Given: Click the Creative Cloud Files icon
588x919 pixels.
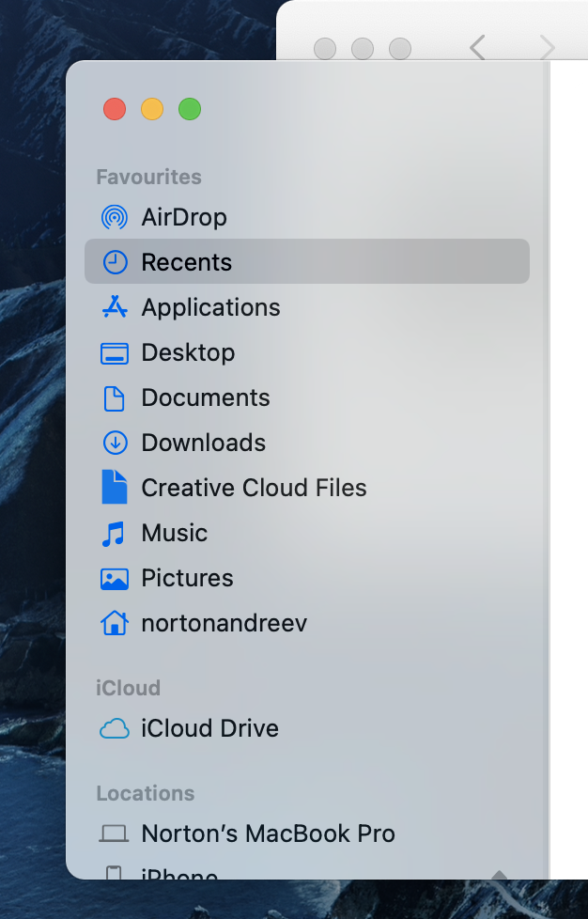Looking at the screenshot, I should pos(115,487).
